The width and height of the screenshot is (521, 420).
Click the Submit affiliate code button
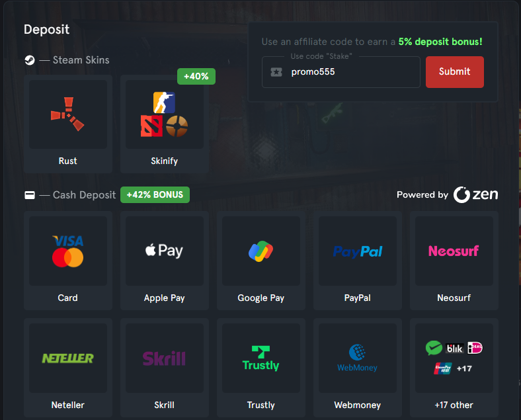454,72
